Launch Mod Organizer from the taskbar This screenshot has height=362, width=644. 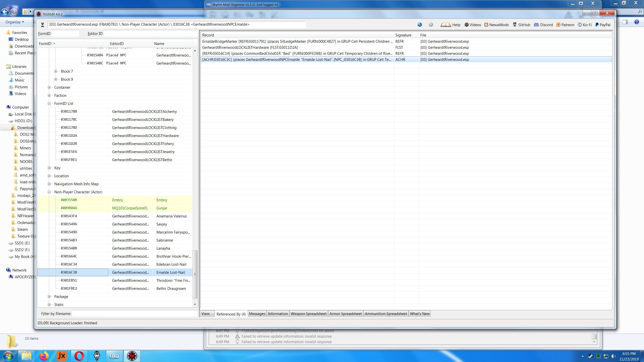pyautogui.click(x=114, y=356)
